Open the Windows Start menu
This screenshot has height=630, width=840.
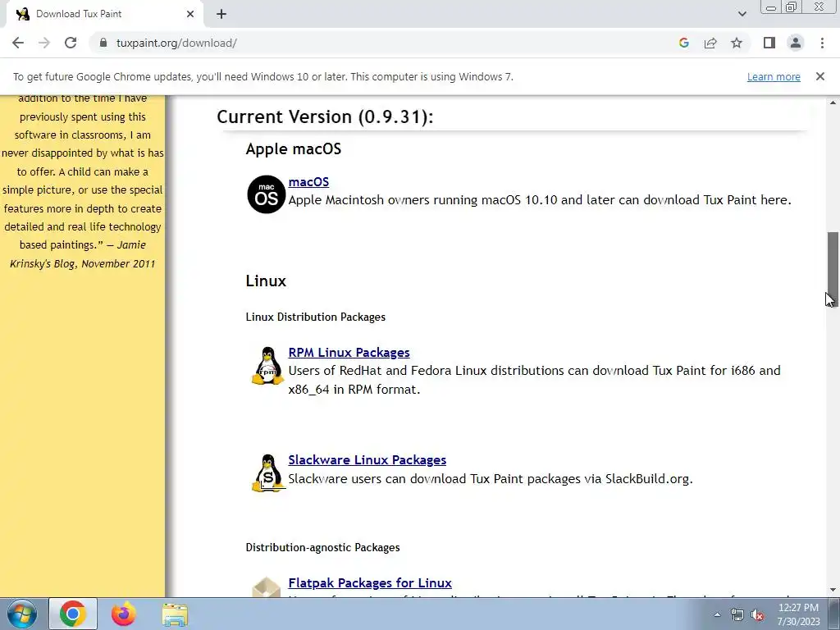click(22, 614)
